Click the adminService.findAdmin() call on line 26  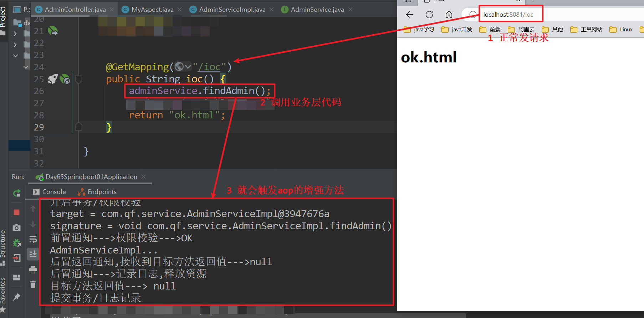pyautogui.click(x=200, y=91)
